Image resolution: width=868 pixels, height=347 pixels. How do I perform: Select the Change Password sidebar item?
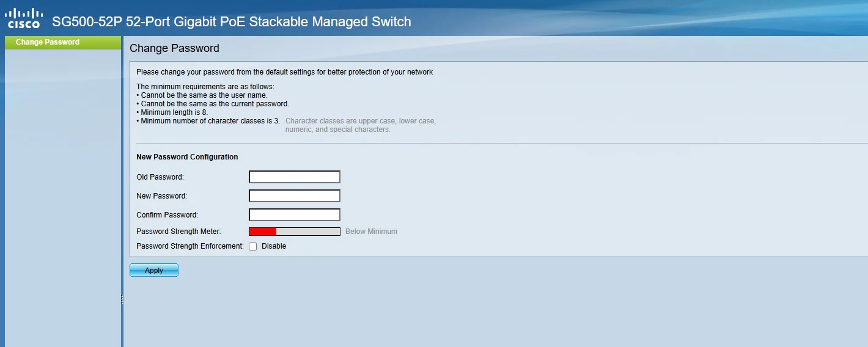pos(63,42)
